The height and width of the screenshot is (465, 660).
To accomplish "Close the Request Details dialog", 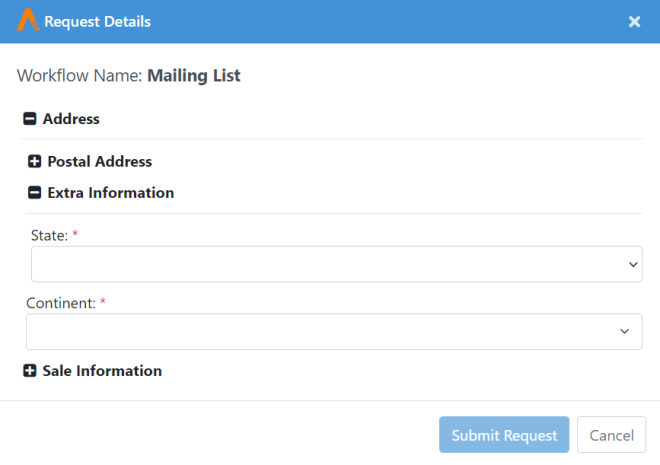I will 634,21.
